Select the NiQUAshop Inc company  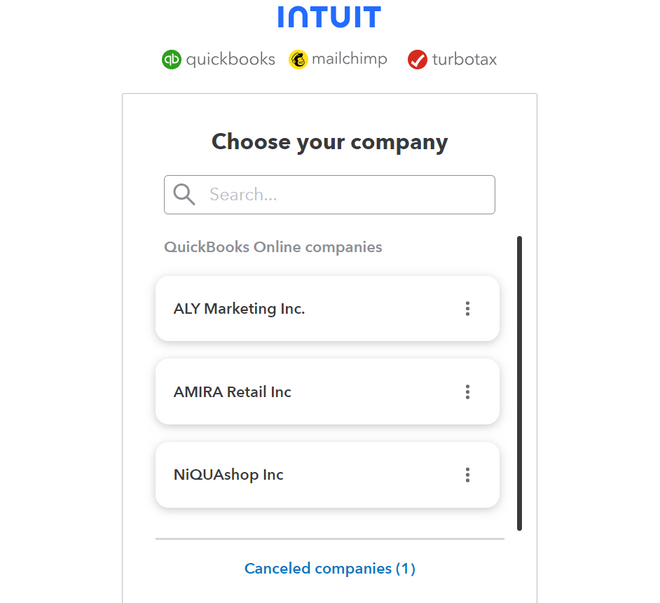(229, 475)
